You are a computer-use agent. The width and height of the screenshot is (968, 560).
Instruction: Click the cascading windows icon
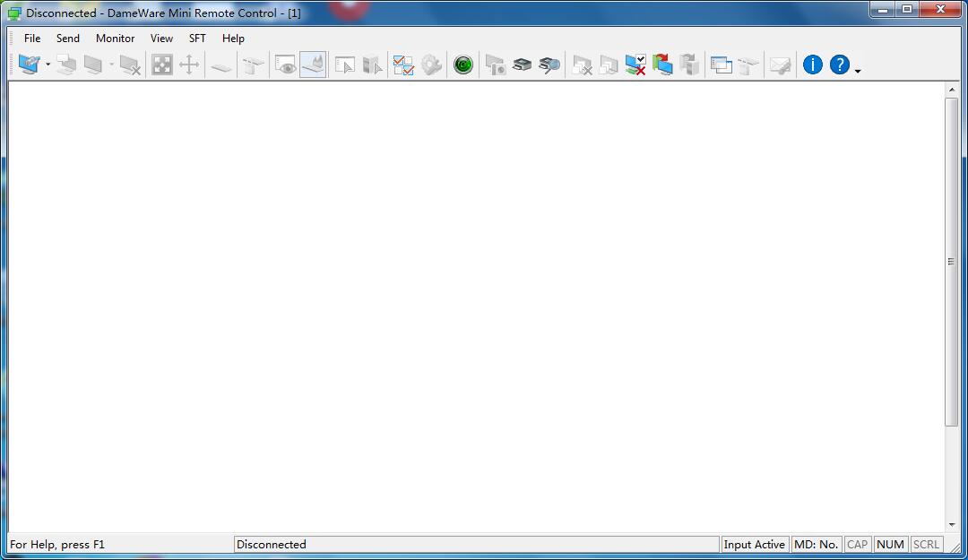(721, 65)
